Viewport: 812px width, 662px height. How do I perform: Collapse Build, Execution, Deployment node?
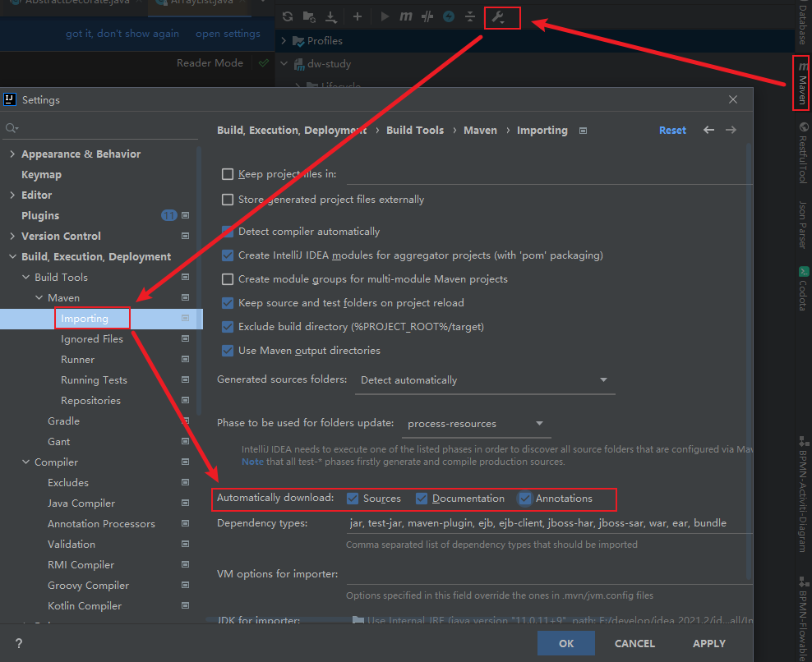pos(12,256)
